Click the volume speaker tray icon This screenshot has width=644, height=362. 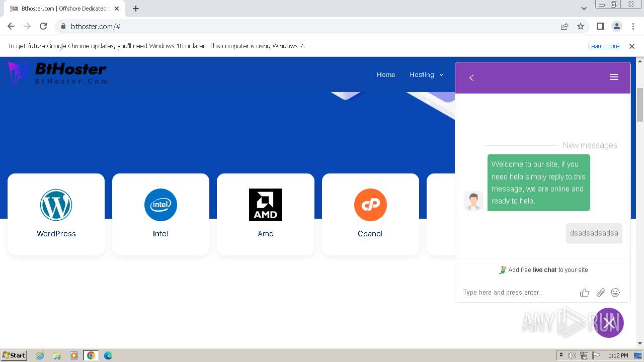point(572,355)
